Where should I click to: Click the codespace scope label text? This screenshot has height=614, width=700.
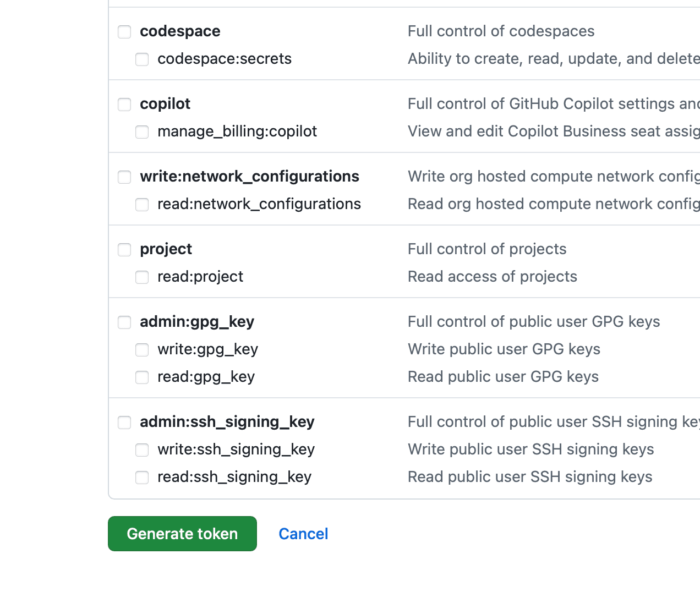180,31
